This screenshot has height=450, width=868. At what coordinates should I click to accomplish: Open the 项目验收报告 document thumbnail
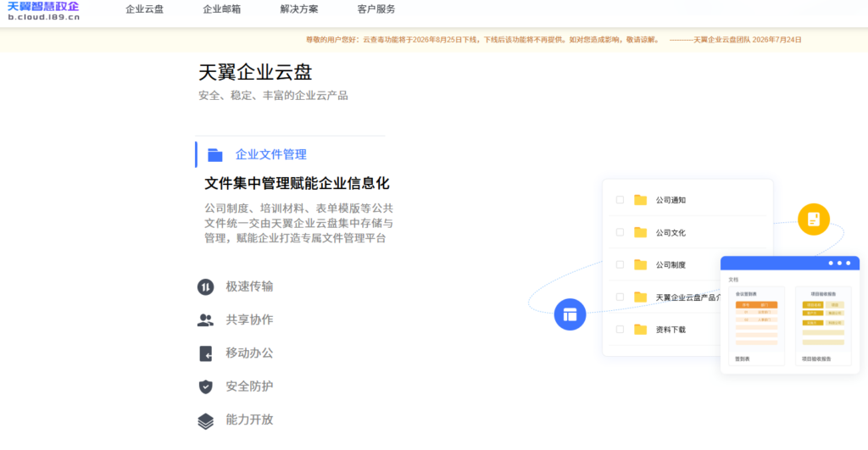click(x=823, y=325)
